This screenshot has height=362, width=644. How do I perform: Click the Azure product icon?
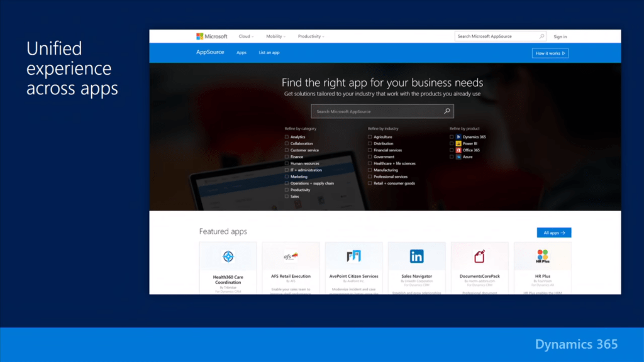pos(459,157)
